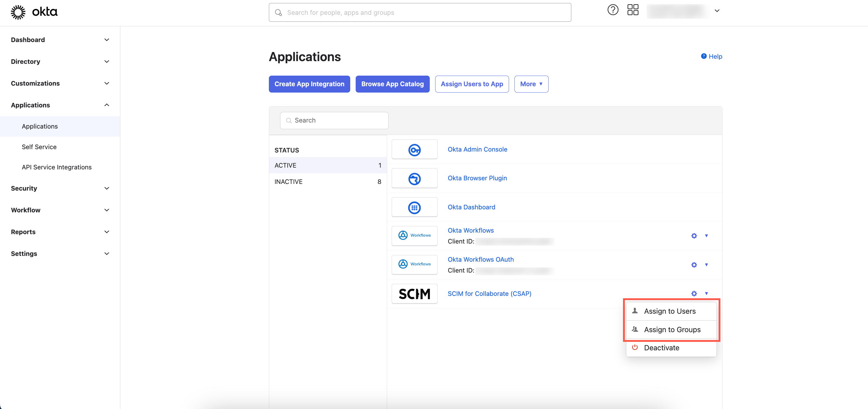Screen dimensions: 868x409
Task: Choose Assign to Groups menu option
Action: (x=672, y=329)
